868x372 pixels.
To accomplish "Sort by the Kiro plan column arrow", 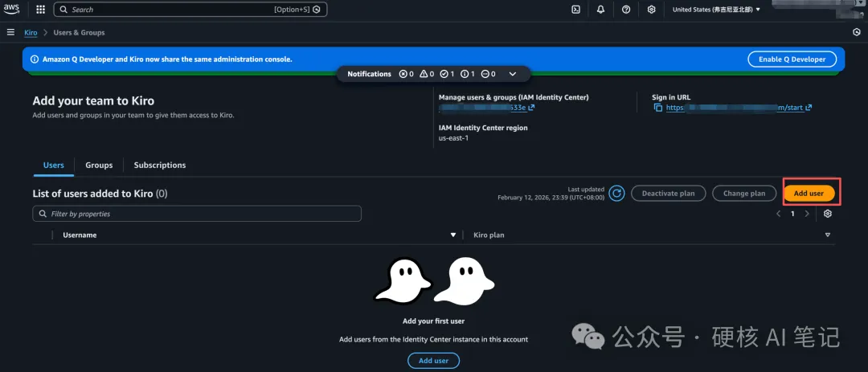I will [x=828, y=235].
